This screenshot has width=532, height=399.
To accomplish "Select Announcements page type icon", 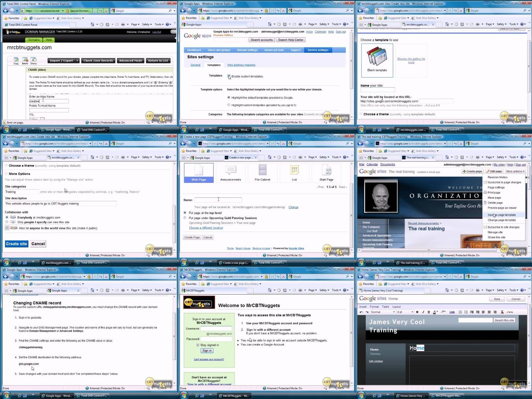I will (x=230, y=173).
